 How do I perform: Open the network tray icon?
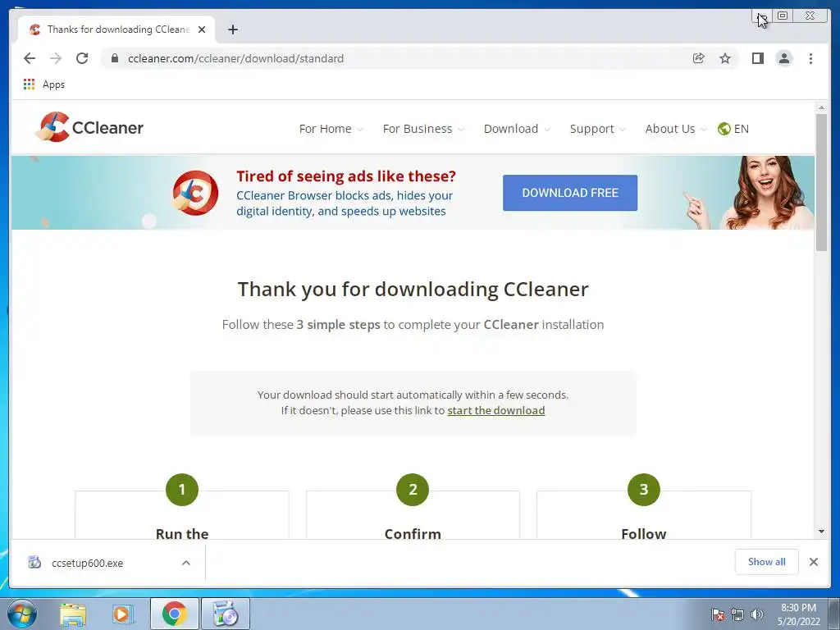(737, 615)
